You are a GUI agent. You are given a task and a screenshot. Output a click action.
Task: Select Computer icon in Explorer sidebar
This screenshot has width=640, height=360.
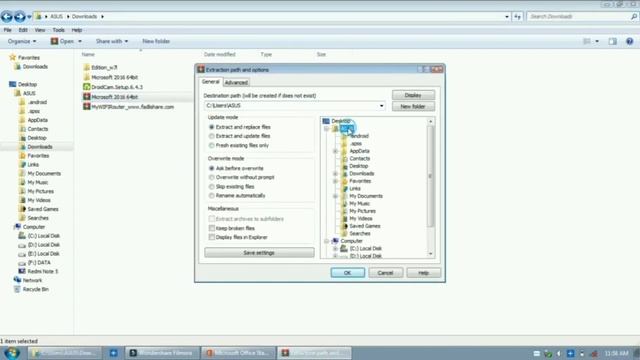pyautogui.click(x=17, y=227)
